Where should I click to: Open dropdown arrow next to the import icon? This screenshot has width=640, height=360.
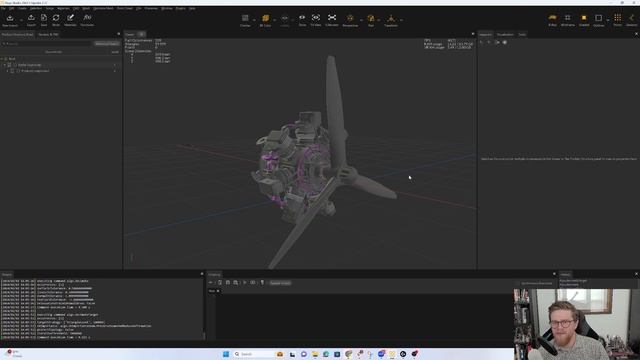21,20
